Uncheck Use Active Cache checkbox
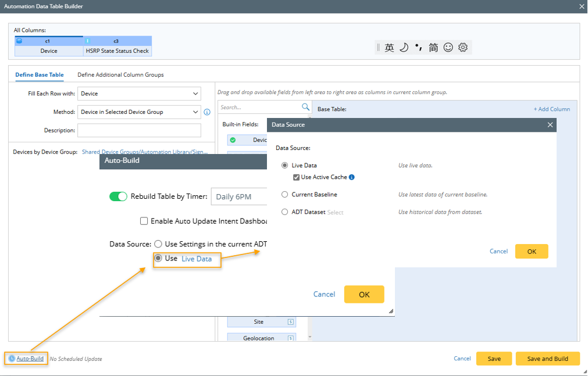Viewport: 588px width, 376px height. 296,177
